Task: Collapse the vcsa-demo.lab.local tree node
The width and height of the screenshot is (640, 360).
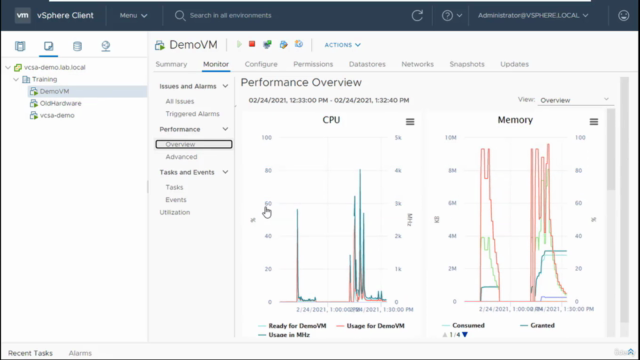Action: click(x=8, y=67)
